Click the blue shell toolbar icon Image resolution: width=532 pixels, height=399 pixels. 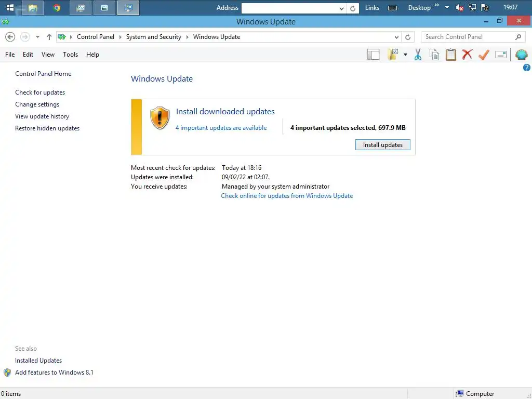pos(522,55)
